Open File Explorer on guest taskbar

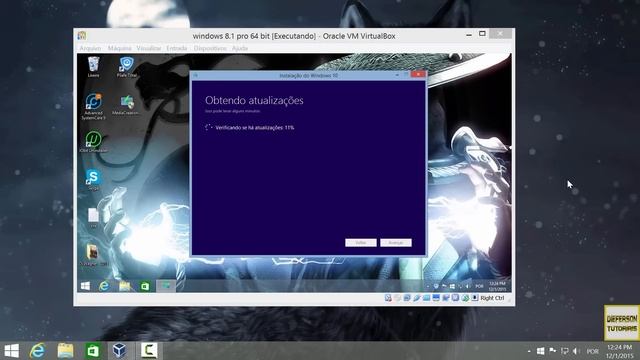[x=124, y=286]
